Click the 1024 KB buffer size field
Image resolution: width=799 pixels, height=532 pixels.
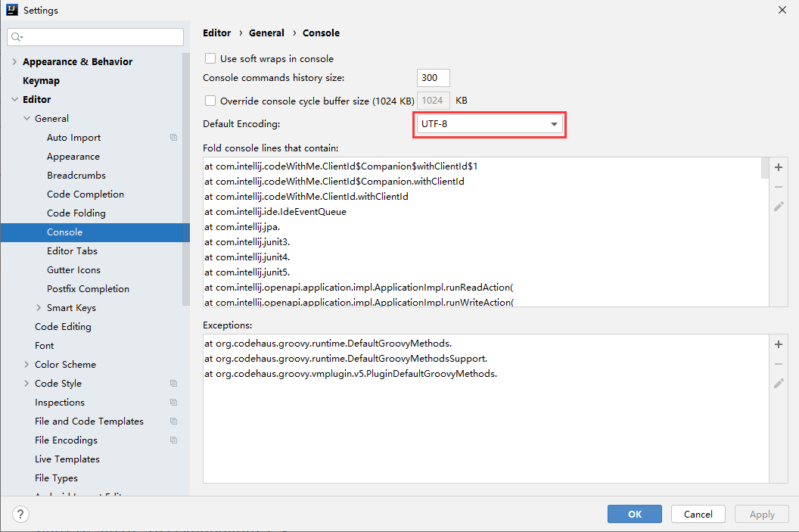pos(433,101)
